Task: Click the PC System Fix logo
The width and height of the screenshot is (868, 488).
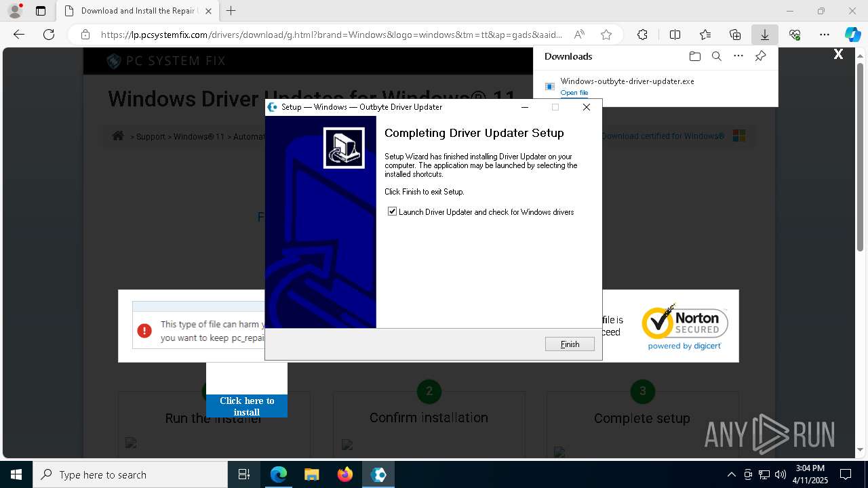Action: 166,61
